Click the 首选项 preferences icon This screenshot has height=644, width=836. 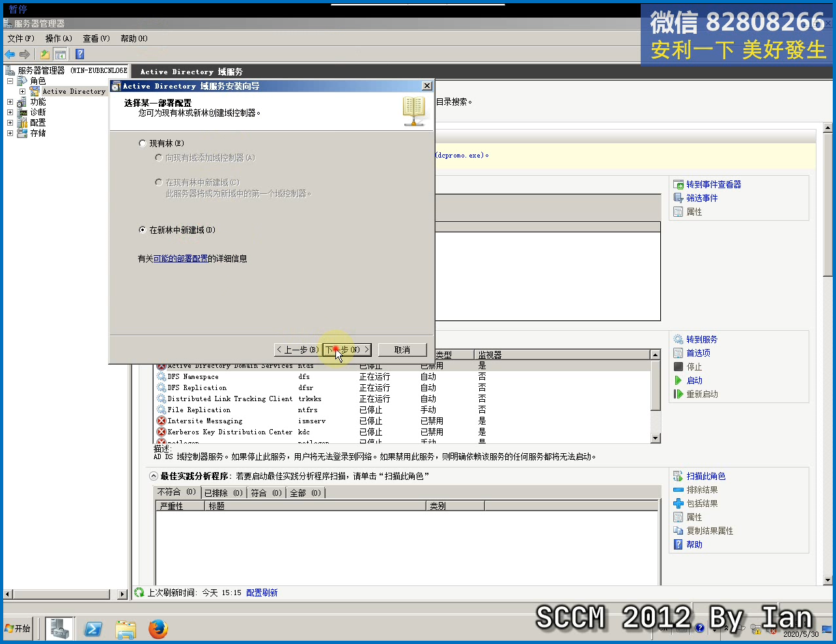(678, 353)
